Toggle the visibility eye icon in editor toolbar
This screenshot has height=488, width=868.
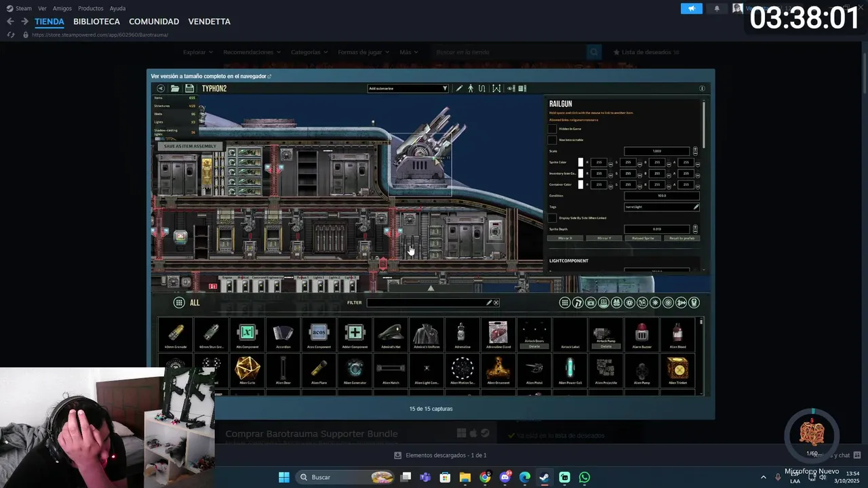tap(511, 88)
